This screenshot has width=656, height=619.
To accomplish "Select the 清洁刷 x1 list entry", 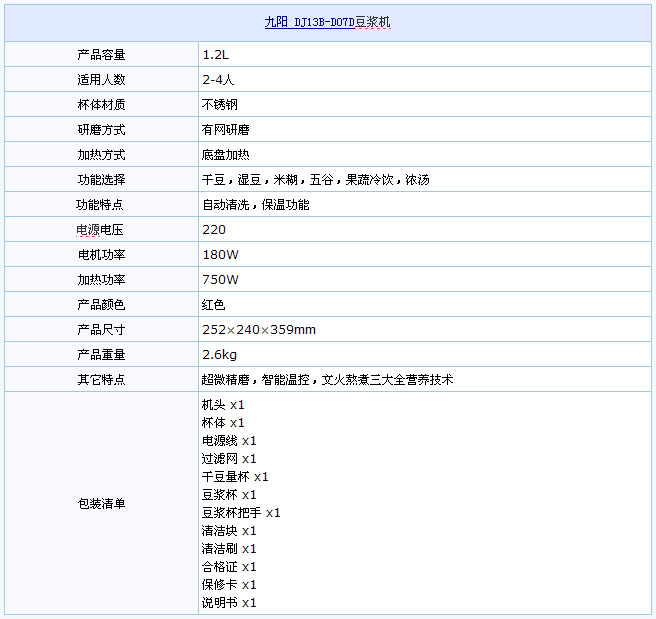I will point(229,549).
